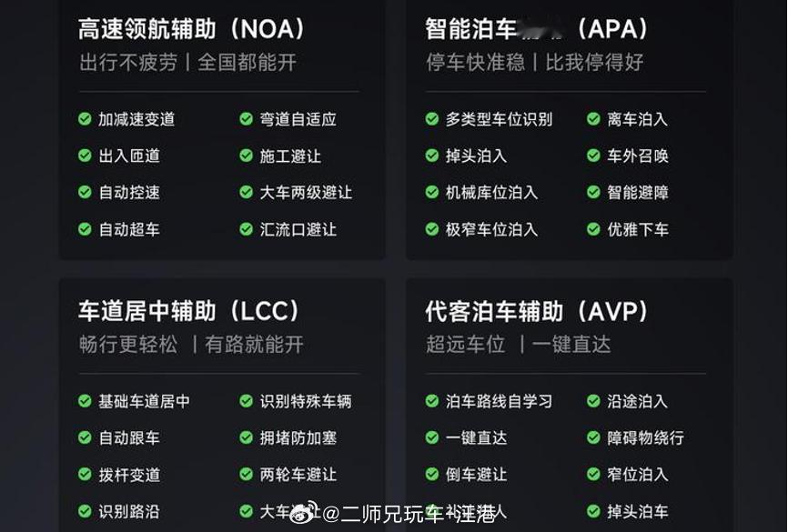Click the green check icon beside 车外召唤
The height and width of the screenshot is (532, 788).
[x=593, y=156]
